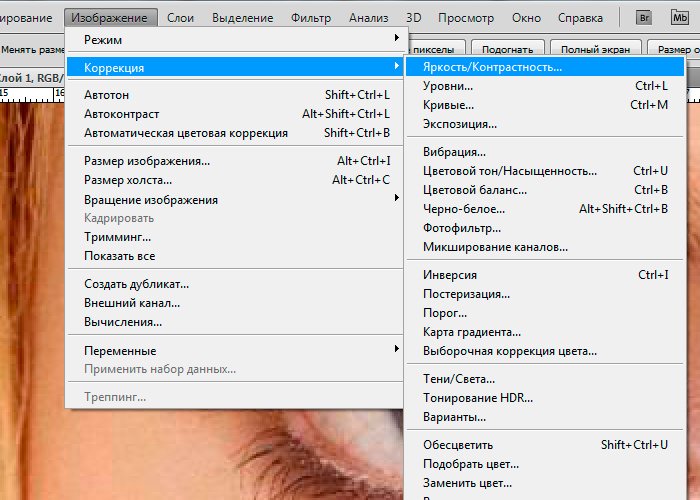
Task: Click the Подогнать button
Action: click(x=506, y=49)
